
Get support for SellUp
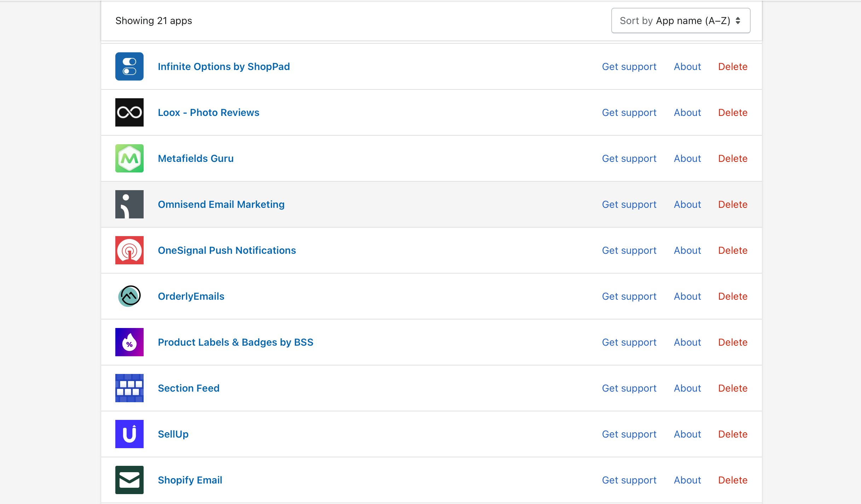tap(629, 434)
